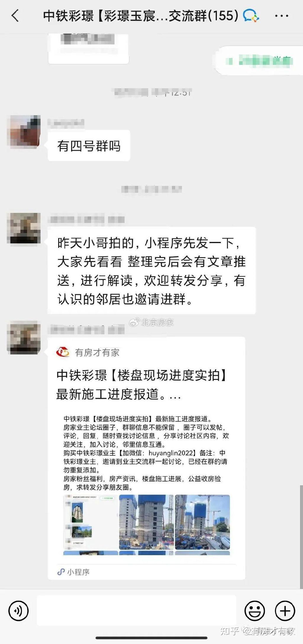Tap the 昨天小哥拍的 message bubble
Image resolution: width=303 pixels, height=644 pixels.
coord(151,270)
